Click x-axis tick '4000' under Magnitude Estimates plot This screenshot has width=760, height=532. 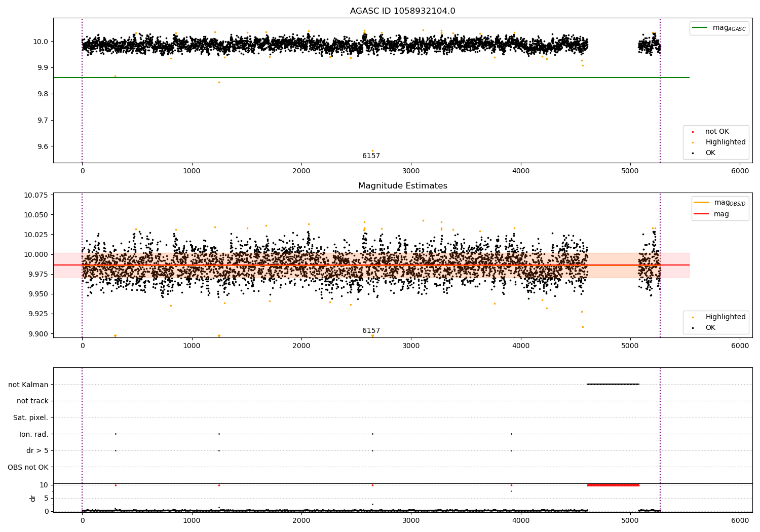521,347
